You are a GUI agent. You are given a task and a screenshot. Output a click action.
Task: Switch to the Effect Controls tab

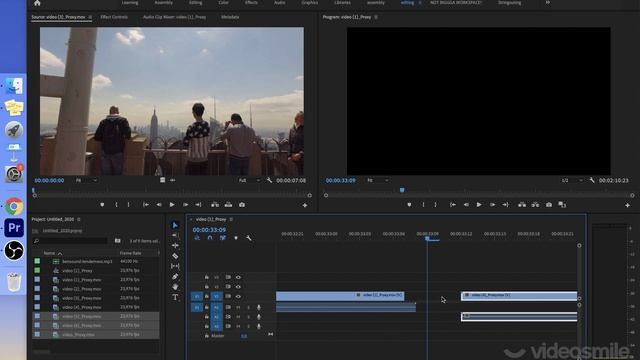(x=114, y=17)
